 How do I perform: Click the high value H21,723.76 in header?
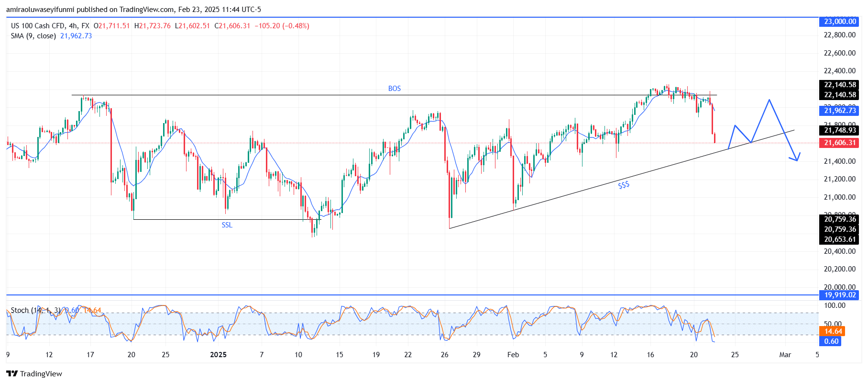point(153,26)
